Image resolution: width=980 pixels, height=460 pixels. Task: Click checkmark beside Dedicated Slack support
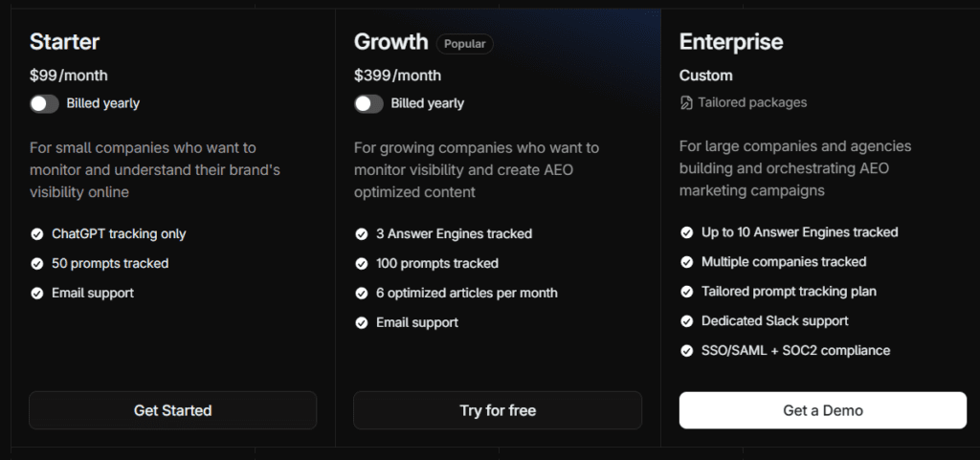pyautogui.click(x=686, y=321)
